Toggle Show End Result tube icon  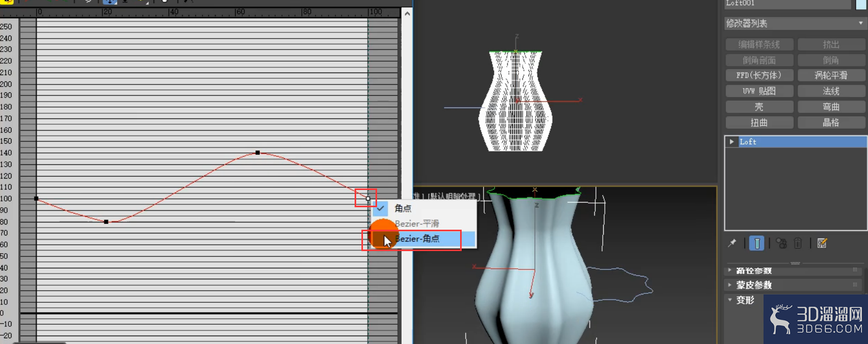tap(757, 243)
